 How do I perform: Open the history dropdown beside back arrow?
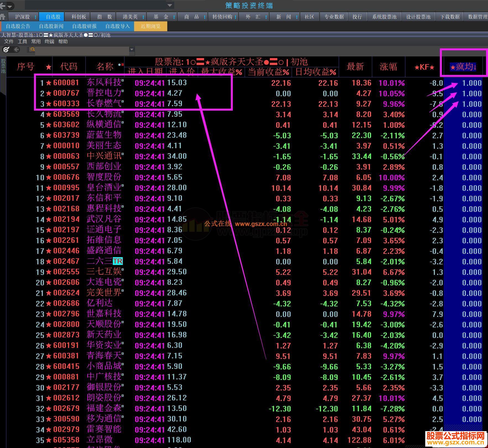tap(10, 6)
